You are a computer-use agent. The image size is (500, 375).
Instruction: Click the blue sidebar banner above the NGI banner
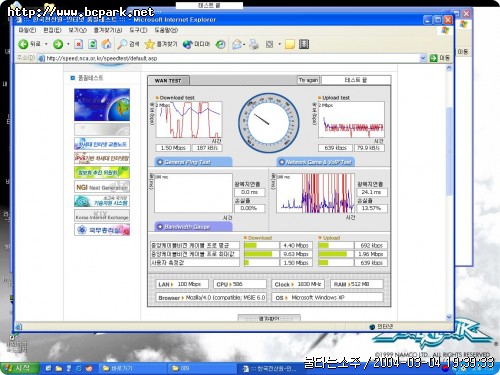(x=102, y=144)
